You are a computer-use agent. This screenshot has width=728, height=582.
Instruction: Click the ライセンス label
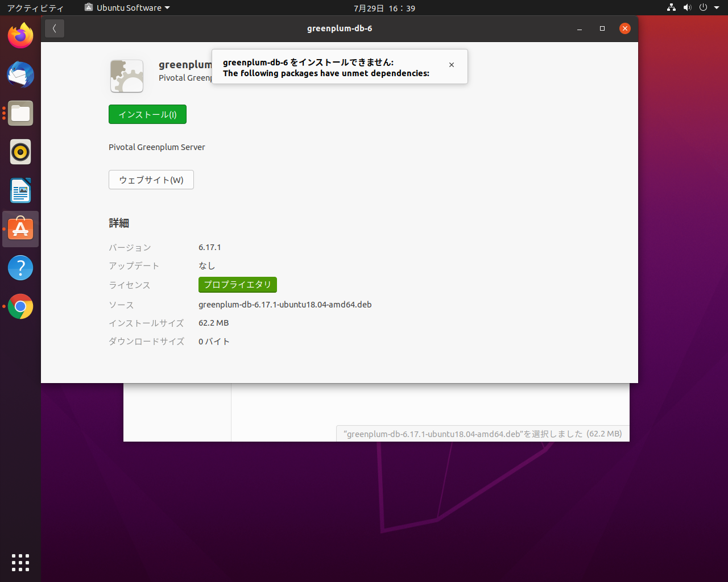[130, 285]
